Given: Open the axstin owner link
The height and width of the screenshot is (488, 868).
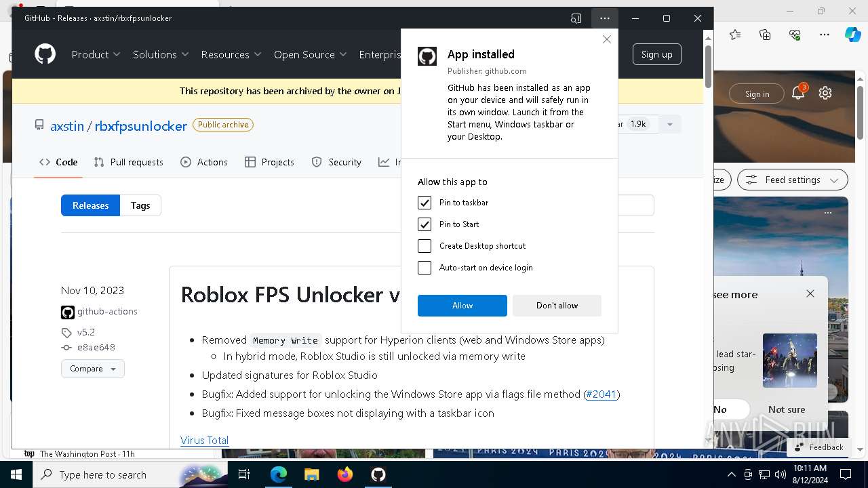Looking at the screenshot, I should [x=67, y=126].
